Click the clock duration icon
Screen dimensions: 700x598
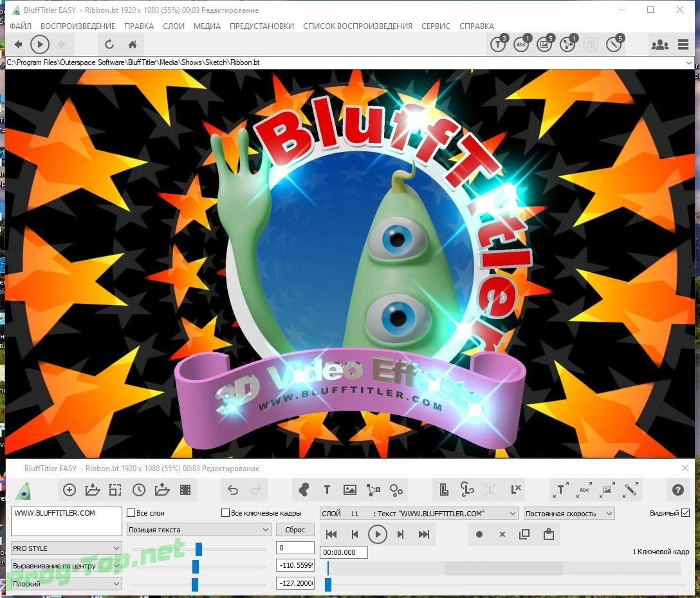pos(139,490)
